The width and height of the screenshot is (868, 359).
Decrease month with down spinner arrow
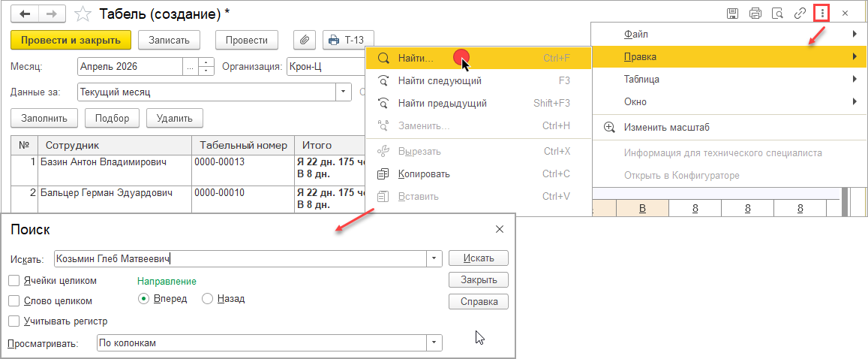click(x=206, y=71)
